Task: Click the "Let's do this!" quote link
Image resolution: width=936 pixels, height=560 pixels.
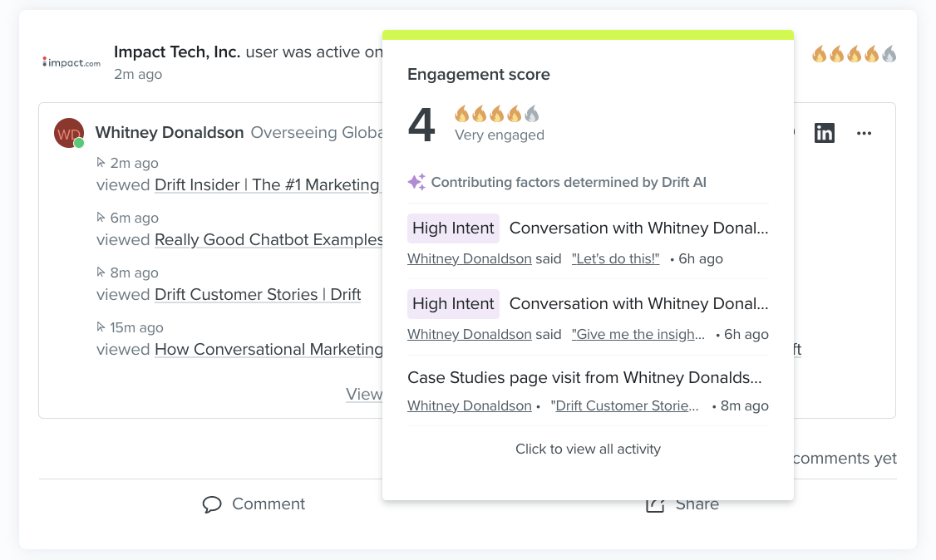Action: [615, 258]
